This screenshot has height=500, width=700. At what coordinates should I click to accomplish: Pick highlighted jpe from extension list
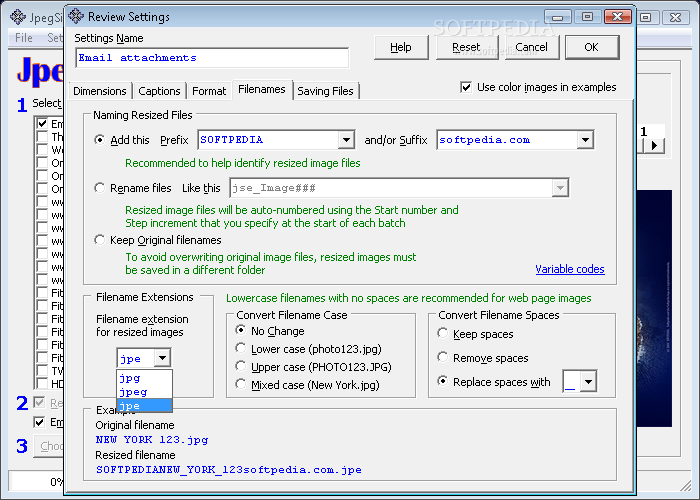(x=144, y=405)
